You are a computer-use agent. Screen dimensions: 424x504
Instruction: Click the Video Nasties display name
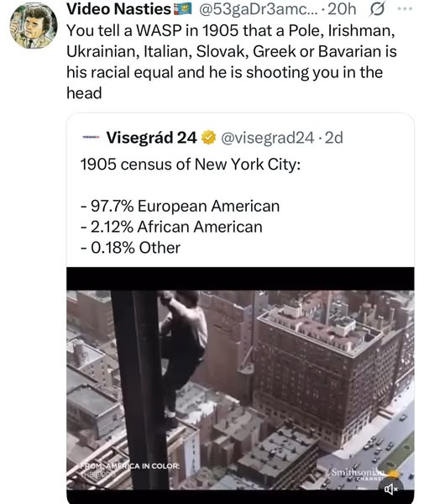click(119, 9)
